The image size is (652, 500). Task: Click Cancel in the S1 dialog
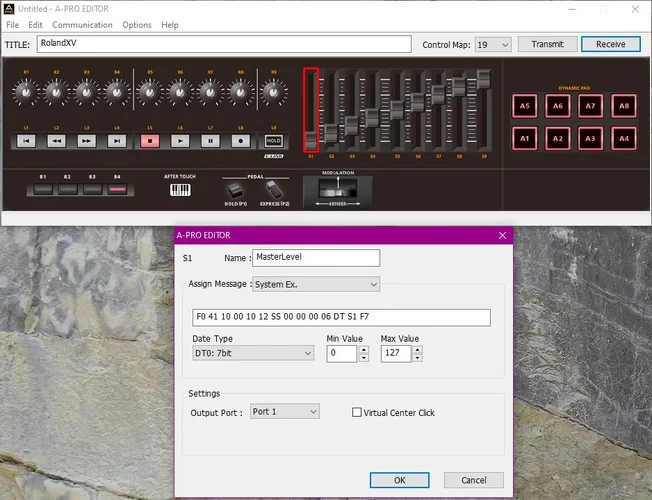click(x=474, y=480)
